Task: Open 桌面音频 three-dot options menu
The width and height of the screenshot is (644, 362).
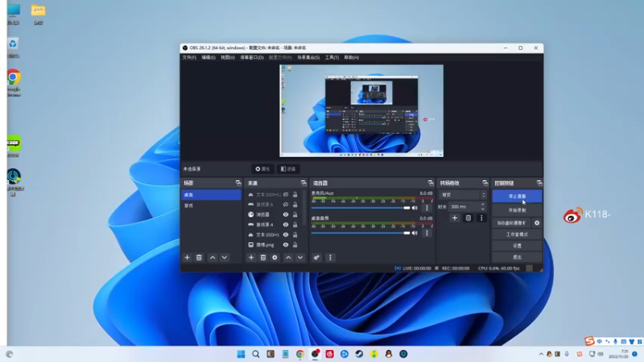Action: [x=427, y=232]
